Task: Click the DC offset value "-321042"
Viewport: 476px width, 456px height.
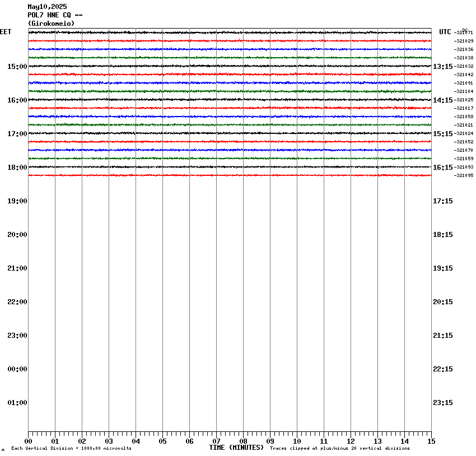Action: [464, 75]
